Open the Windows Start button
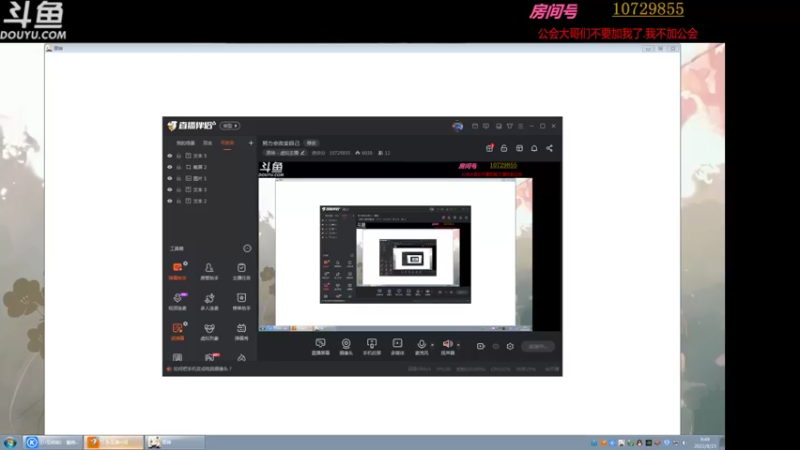This screenshot has width=800, height=450. pos(10,442)
